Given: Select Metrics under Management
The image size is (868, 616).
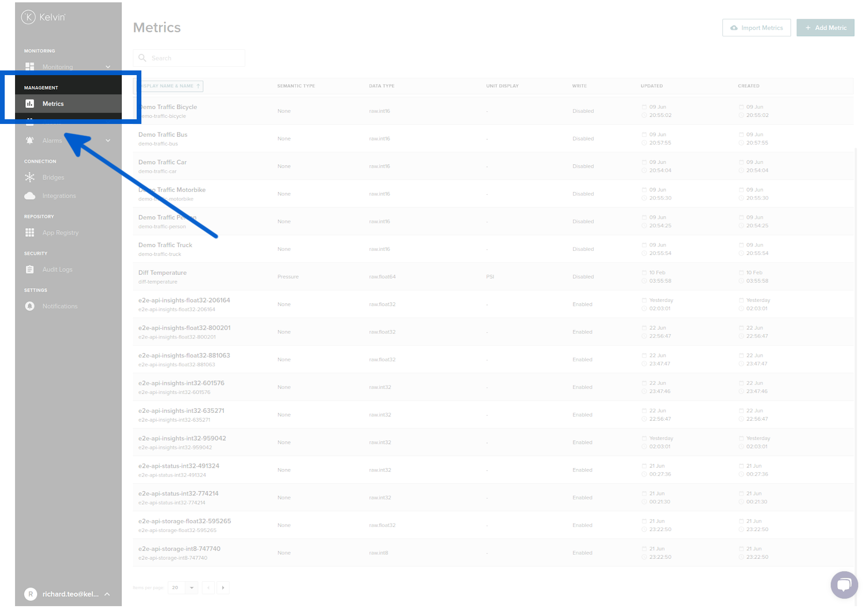Looking at the screenshot, I should click(53, 103).
